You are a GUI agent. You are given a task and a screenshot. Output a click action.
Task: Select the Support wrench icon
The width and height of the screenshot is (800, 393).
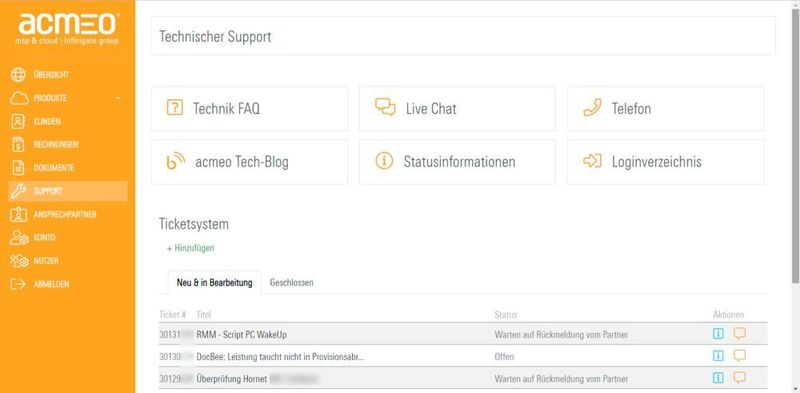pyautogui.click(x=18, y=191)
